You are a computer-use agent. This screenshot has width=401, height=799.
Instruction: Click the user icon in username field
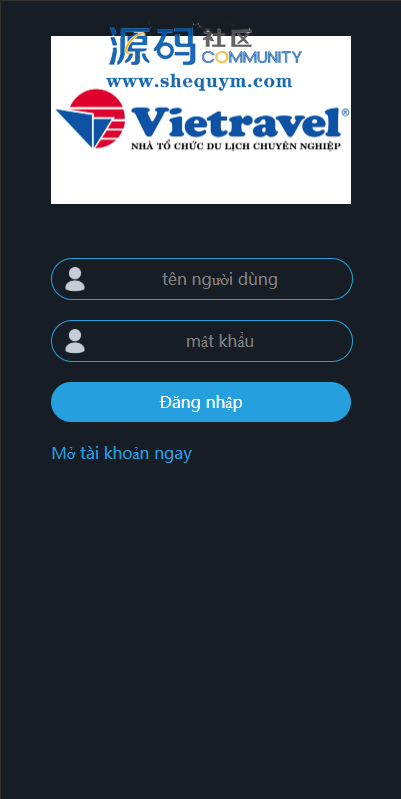click(x=75, y=279)
